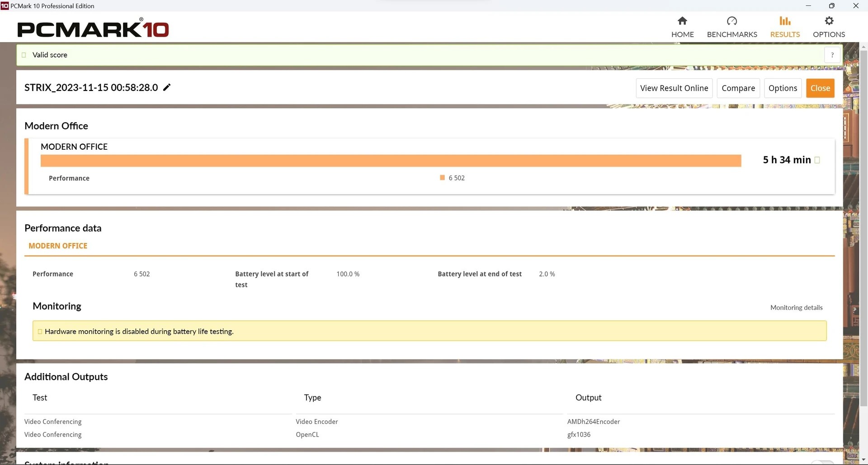The image size is (868, 465).
Task: Open the Monitoring details link
Action: (x=796, y=308)
